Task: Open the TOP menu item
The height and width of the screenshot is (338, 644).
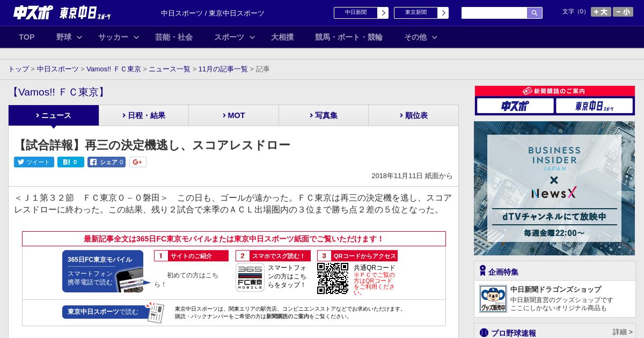Action: click(27, 37)
